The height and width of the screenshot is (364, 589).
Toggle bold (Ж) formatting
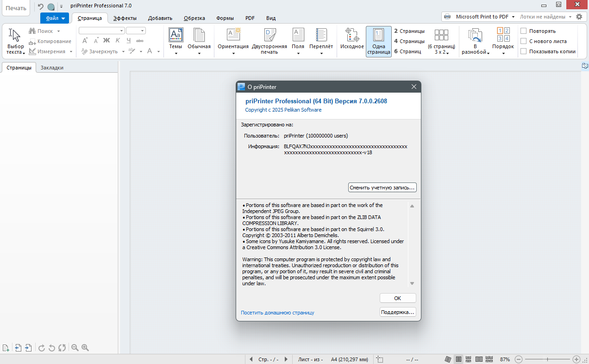point(107,41)
